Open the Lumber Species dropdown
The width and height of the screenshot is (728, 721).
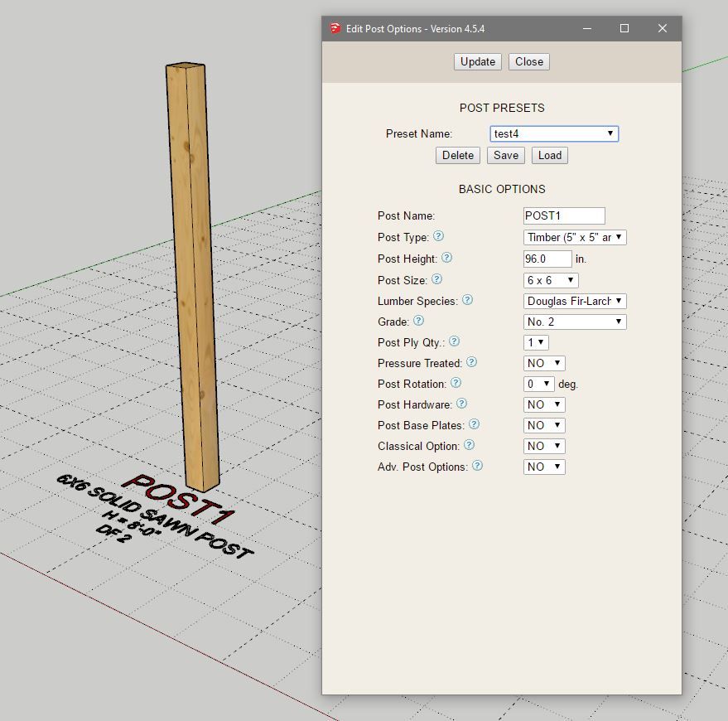point(575,301)
